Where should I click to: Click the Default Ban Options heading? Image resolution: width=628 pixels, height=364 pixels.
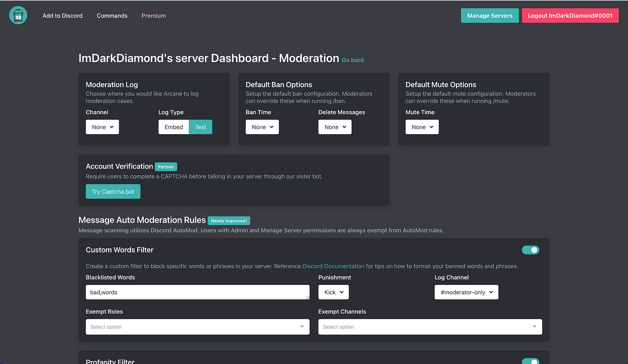pyautogui.click(x=279, y=85)
